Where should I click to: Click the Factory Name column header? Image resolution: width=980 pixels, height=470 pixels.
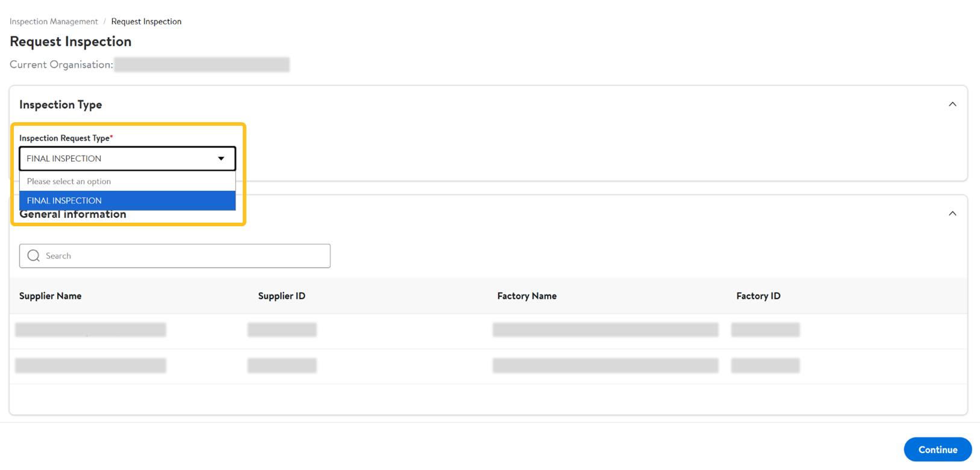(x=526, y=296)
